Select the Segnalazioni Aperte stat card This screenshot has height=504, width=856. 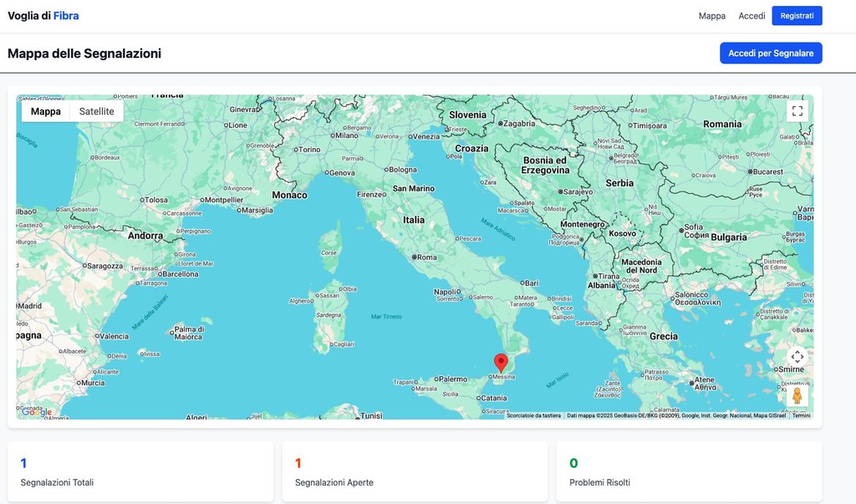coord(415,472)
